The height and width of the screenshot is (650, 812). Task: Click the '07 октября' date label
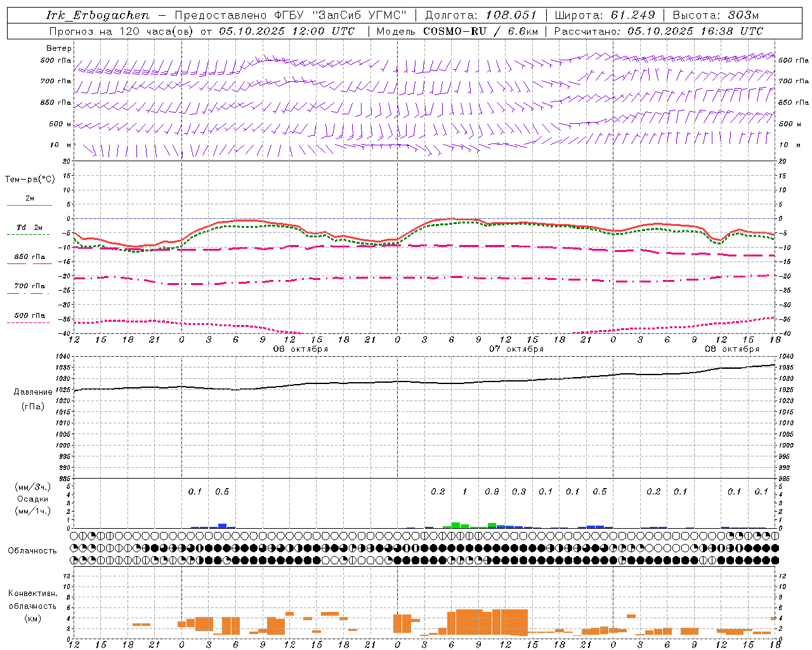click(x=516, y=348)
